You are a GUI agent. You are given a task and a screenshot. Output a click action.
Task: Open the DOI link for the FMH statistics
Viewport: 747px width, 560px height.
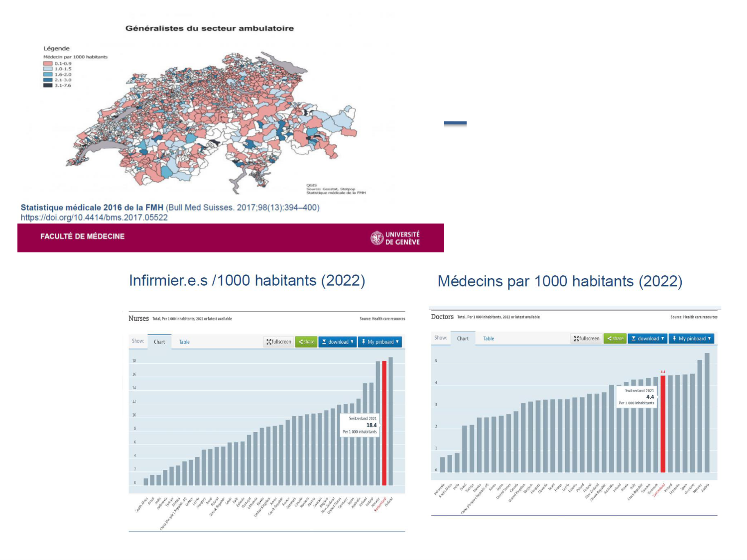[x=95, y=218]
